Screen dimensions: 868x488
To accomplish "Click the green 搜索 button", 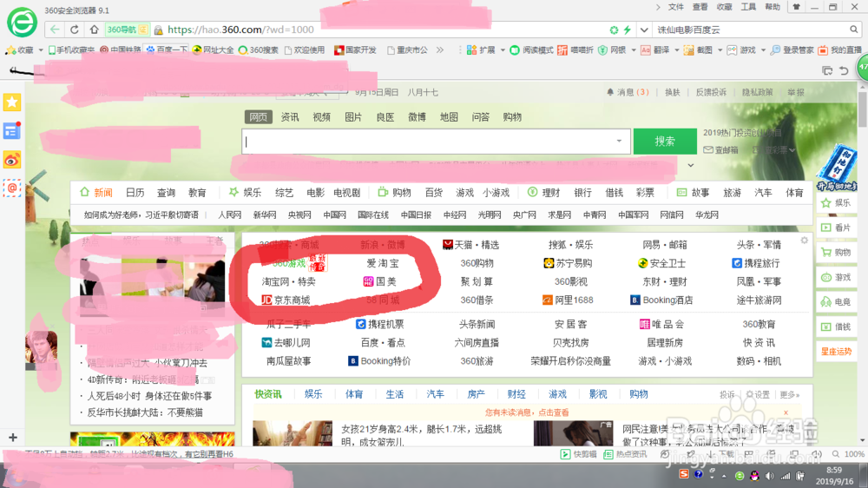I will (665, 142).
